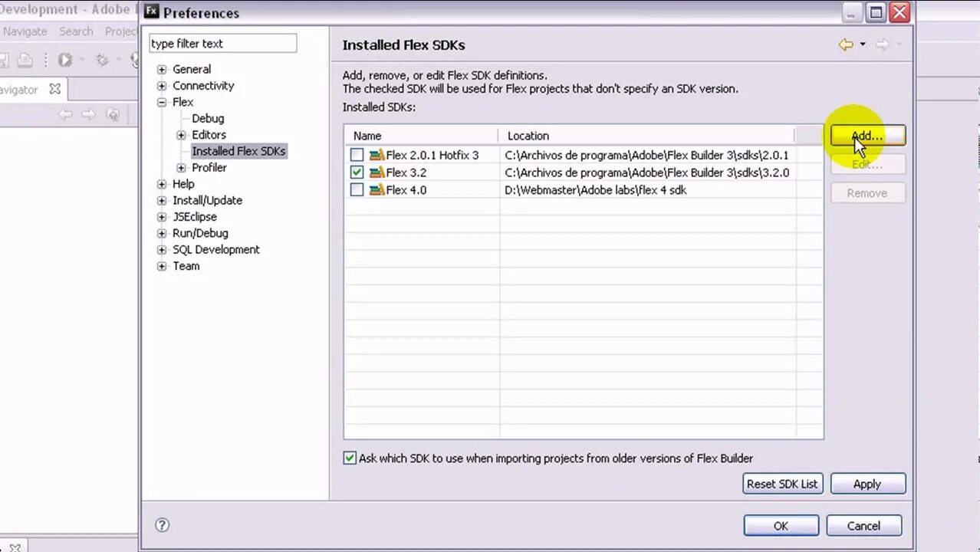
Task: Select Installed Flex SDKs in the tree
Action: click(238, 151)
